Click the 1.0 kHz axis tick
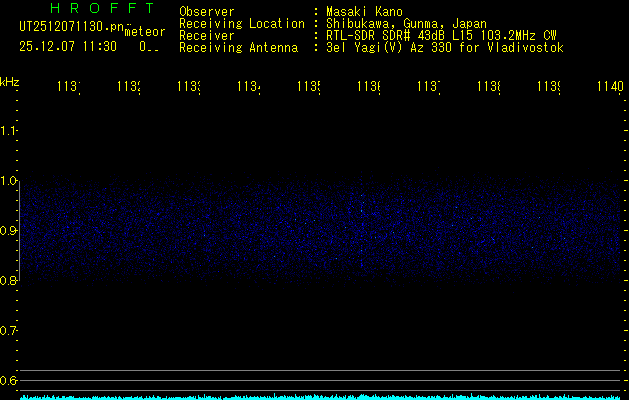 click(9, 180)
